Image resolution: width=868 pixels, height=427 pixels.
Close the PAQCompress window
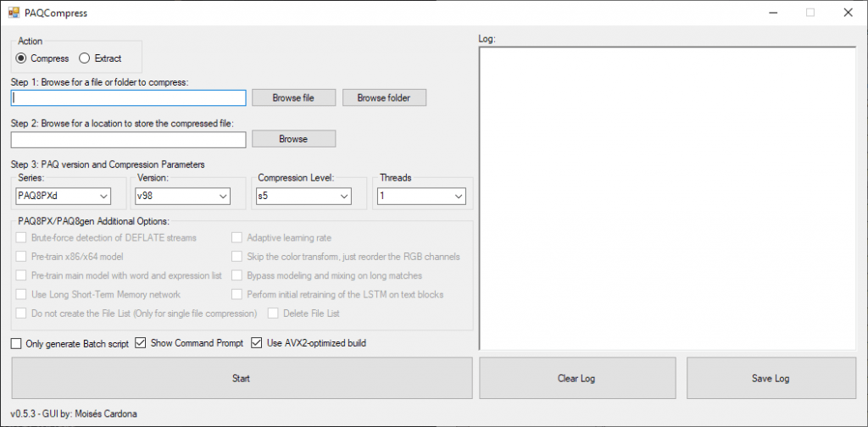click(x=848, y=13)
